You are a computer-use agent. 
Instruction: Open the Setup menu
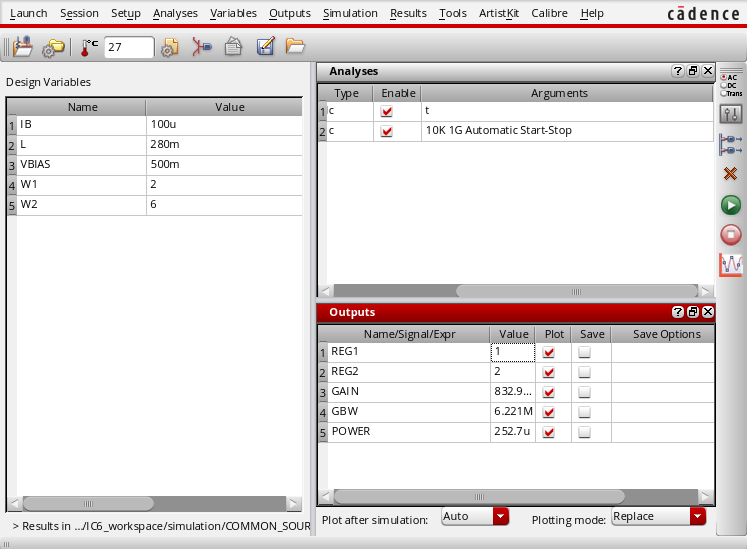click(x=126, y=13)
